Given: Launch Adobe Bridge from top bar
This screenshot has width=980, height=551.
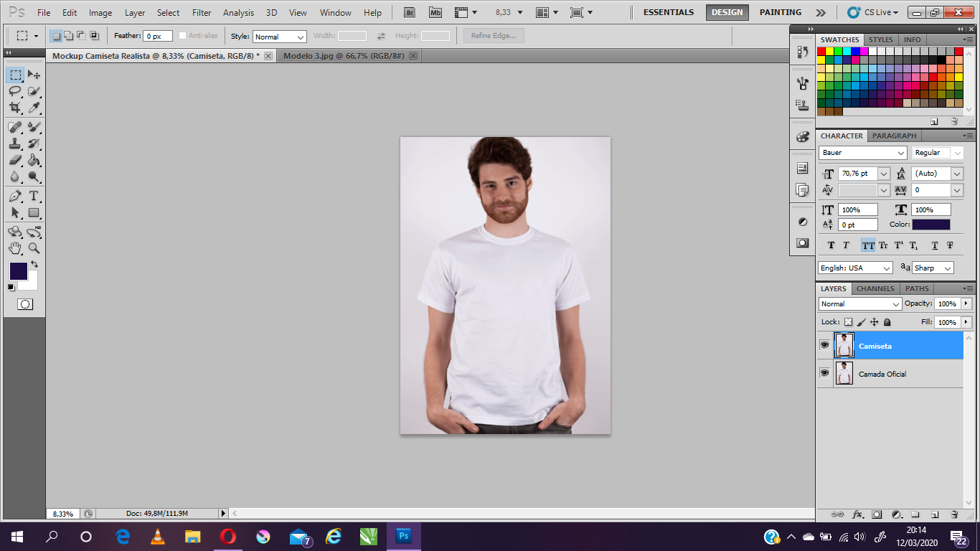Looking at the screenshot, I should tap(410, 12).
